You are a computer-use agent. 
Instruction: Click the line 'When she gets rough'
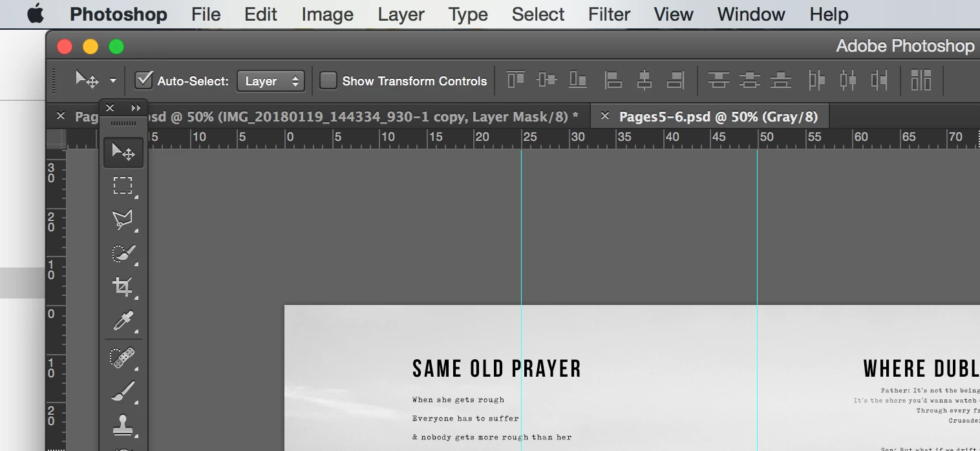458,400
